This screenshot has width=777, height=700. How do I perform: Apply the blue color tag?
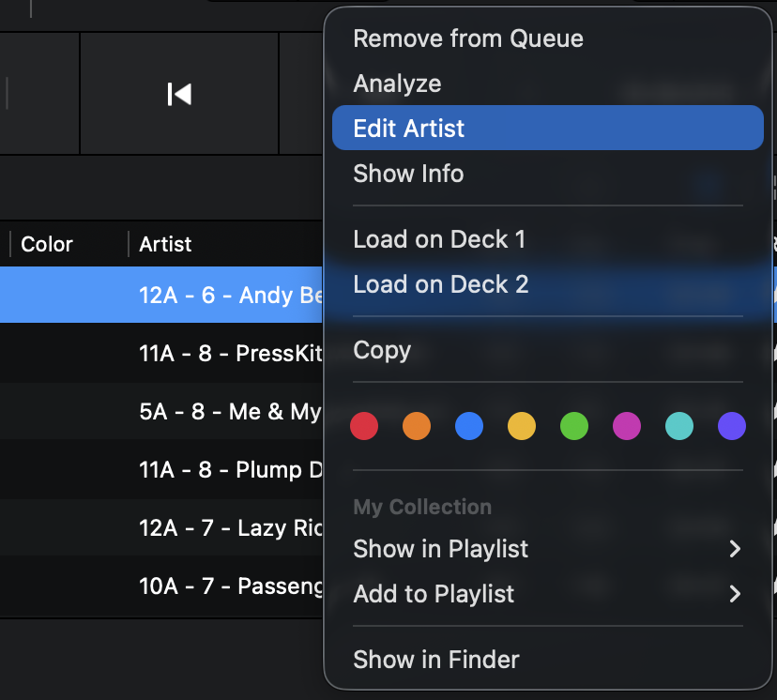(469, 427)
